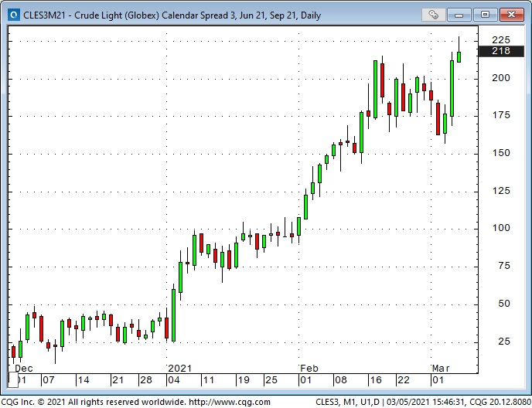Click the current price label 218
The width and height of the screenshot is (532, 408).
(x=501, y=51)
